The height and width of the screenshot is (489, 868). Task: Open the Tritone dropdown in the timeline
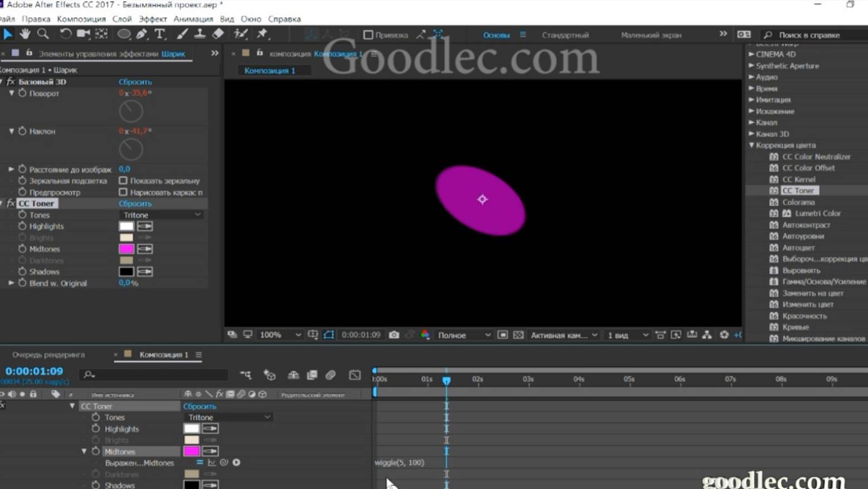(228, 417)
